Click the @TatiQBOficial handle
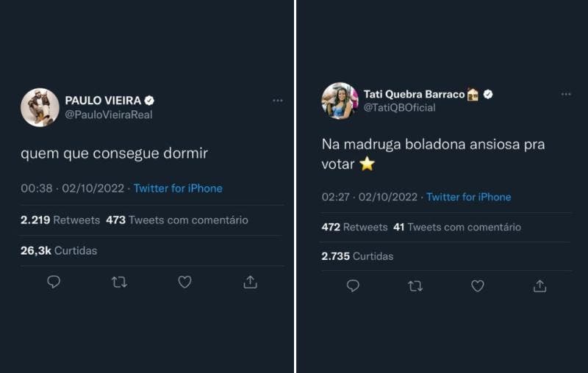The height and width of the screenshot is (373, 588). 399,108
